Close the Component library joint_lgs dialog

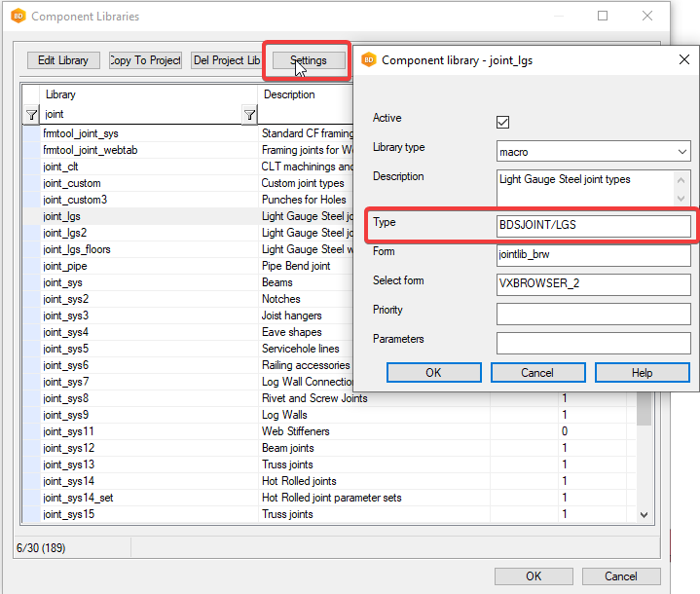coord(683,59)
